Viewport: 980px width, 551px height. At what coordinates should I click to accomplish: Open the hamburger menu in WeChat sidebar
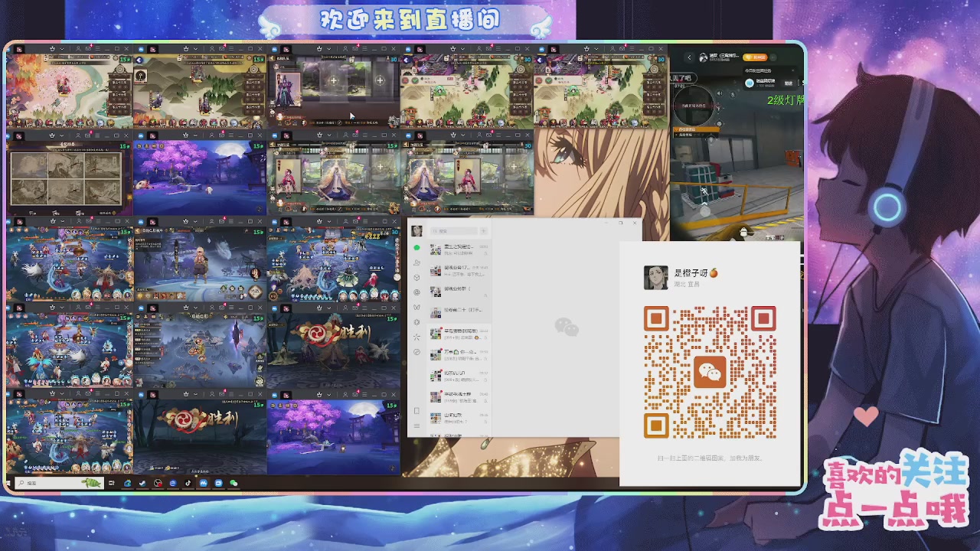tap(416, 425)
